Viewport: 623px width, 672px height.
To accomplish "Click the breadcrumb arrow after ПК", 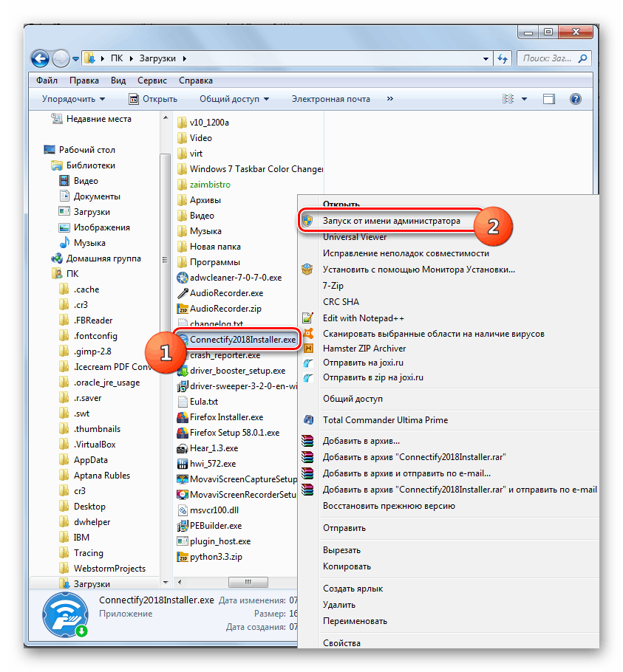I will [132, 58].
